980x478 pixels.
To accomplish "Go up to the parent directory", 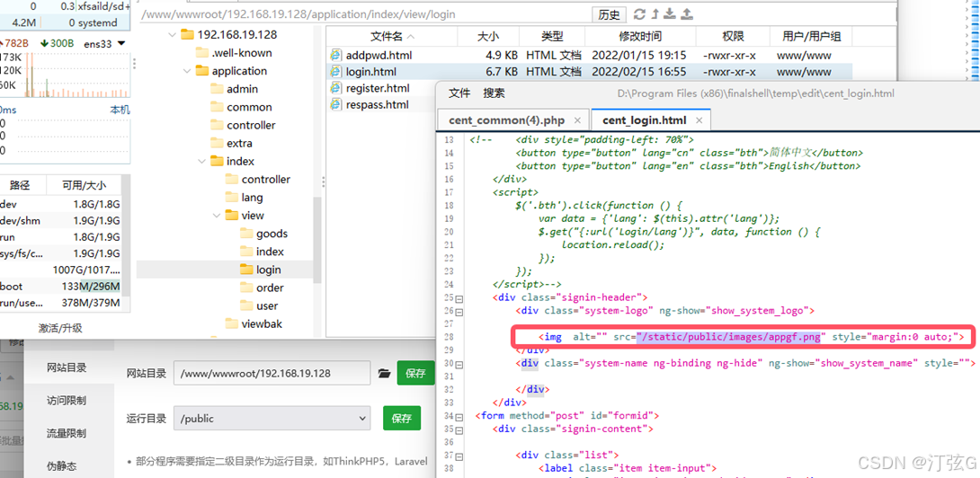I will [655, 14].
